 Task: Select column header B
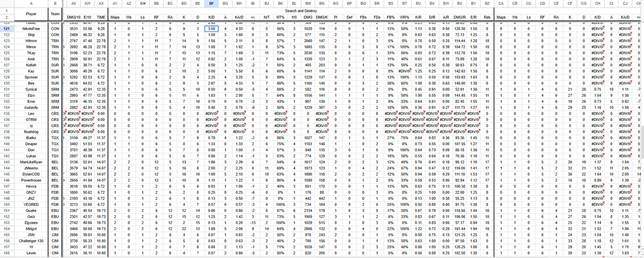54,3
